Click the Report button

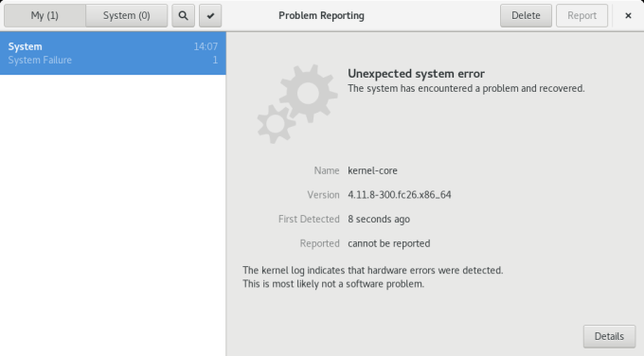click(581, 15)
